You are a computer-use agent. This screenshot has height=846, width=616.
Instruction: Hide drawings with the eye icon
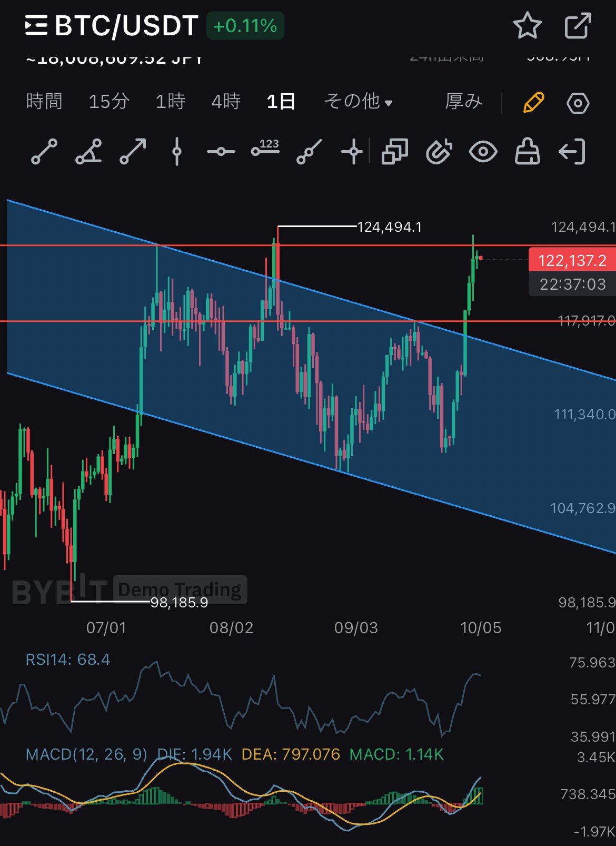point(483,152)
